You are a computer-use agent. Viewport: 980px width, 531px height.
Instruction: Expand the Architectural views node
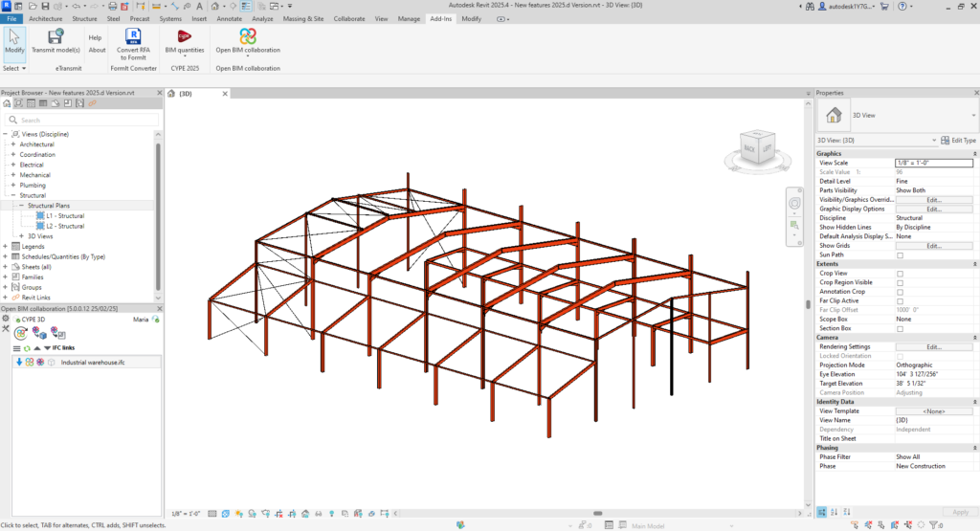pyautogui.click(x=13, y=144)
